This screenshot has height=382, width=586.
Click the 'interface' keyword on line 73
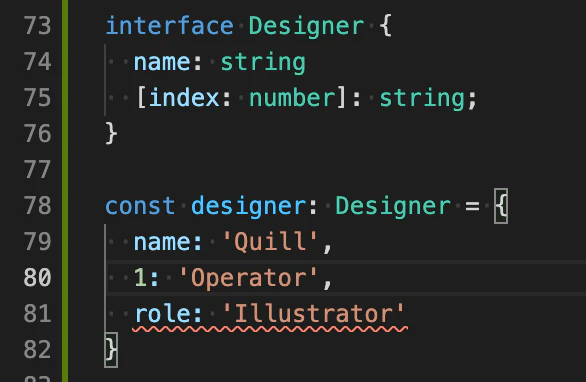coord(170,26)
